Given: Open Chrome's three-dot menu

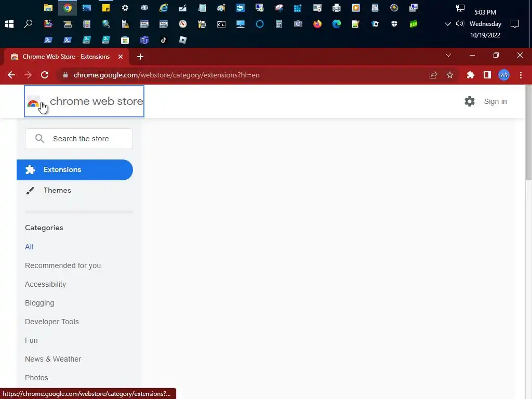Looking at the screenshot, I should pyautogui.click(x=521, y=75).
